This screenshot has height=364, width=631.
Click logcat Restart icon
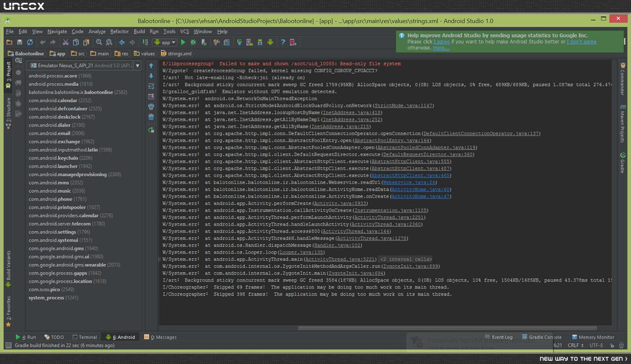coord(151,130)
